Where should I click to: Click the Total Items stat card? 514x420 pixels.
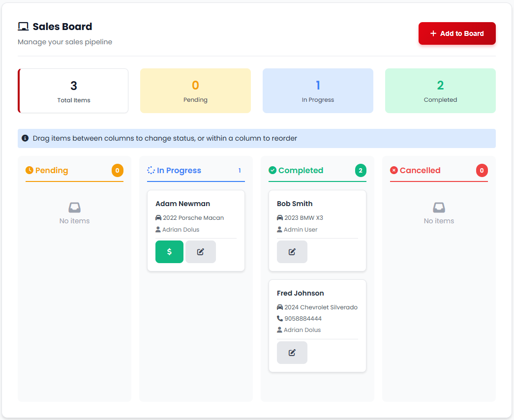[73, 90]
